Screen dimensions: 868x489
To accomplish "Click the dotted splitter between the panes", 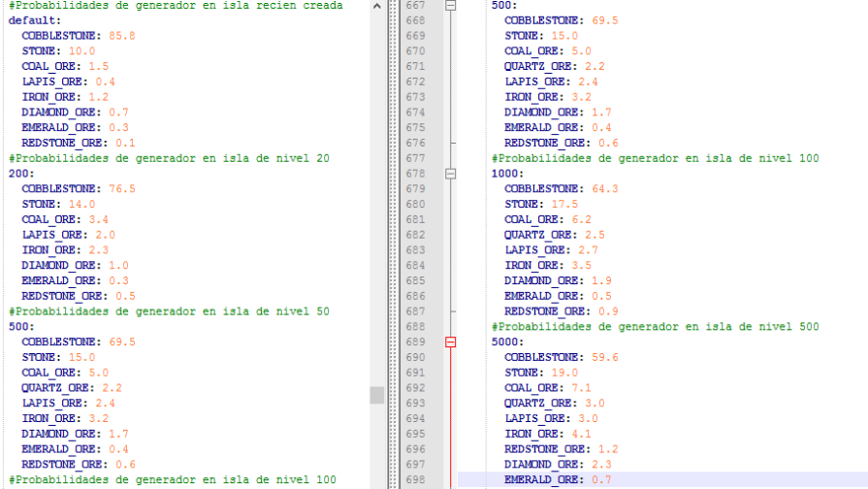I will point(392,243).
